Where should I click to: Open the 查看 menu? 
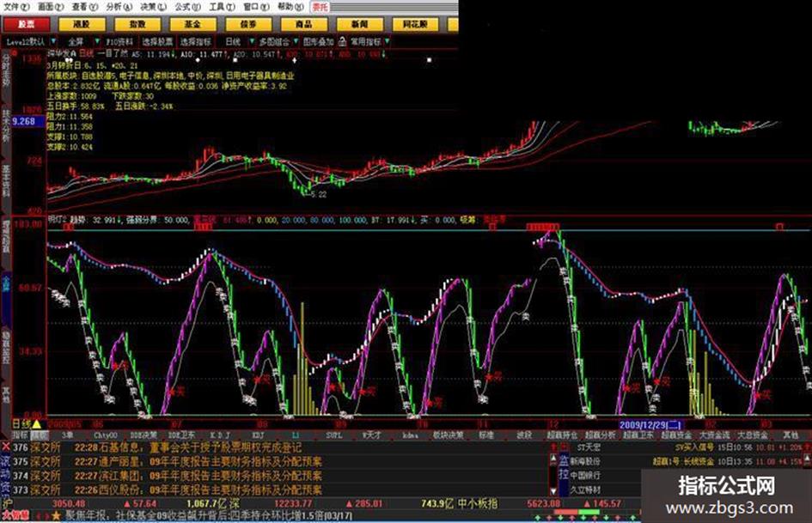[x=85, y=7]
